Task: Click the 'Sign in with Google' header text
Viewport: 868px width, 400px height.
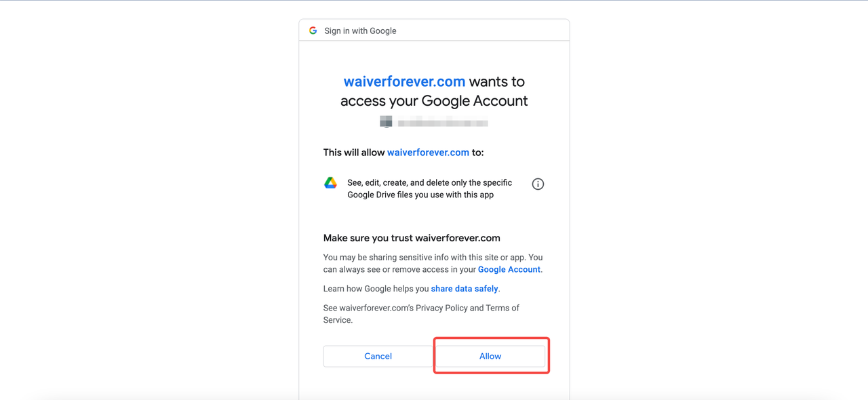Action: click(360, 31)
